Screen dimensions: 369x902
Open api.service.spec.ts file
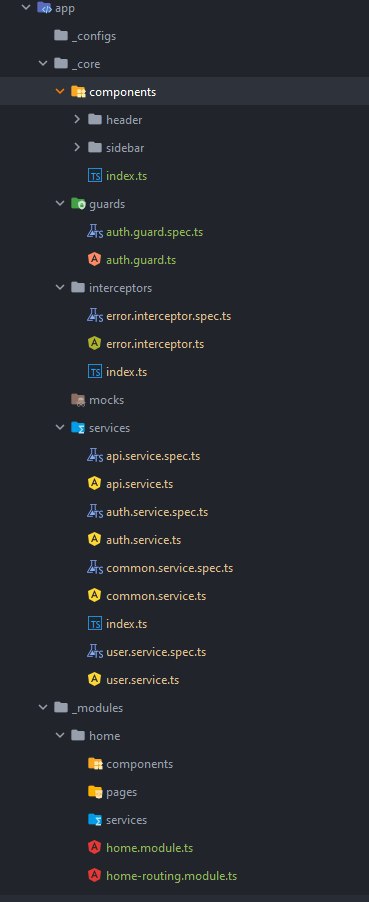153,456
